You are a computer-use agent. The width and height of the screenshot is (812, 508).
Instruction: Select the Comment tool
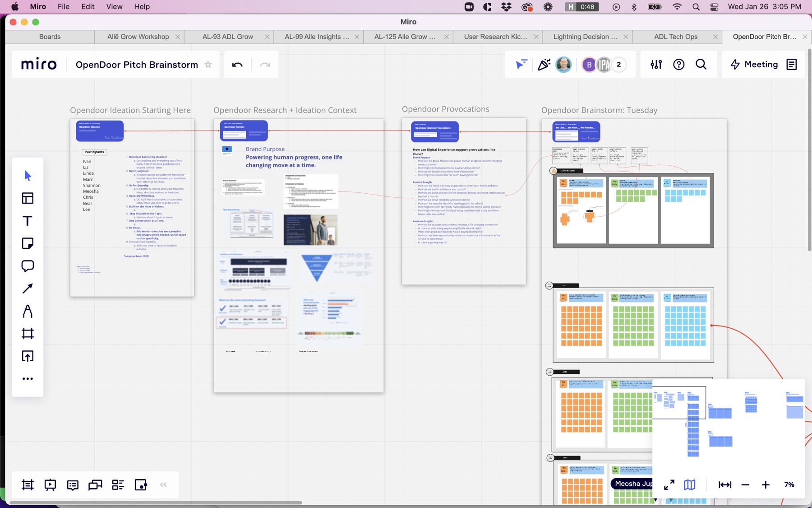[x=28, y=266]
